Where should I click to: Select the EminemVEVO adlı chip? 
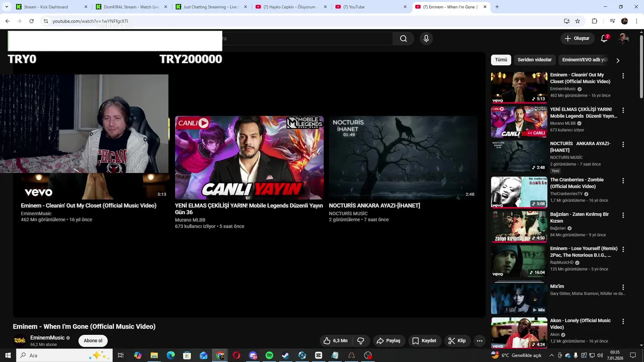pyautogui.click(x=585, y=60)
